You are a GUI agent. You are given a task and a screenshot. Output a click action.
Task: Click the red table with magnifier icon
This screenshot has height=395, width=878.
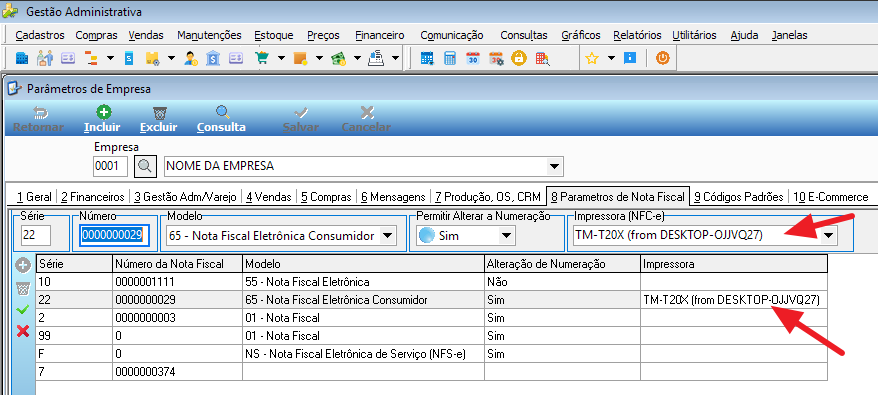[543, 58]
